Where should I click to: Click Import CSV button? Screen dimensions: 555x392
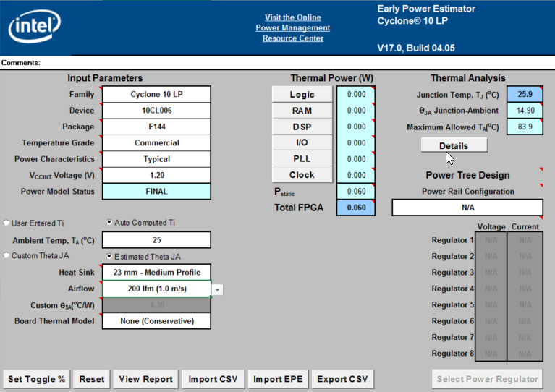coord(213,379)
